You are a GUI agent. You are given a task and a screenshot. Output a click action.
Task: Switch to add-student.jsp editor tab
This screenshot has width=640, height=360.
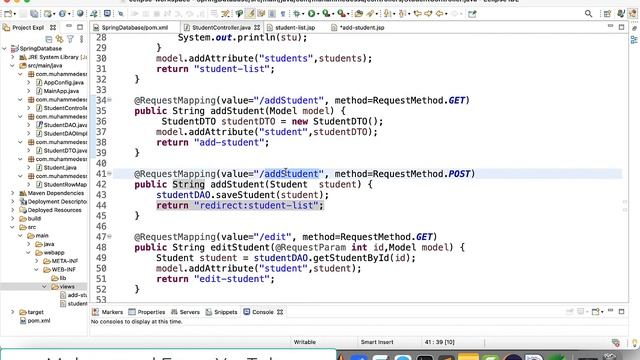pos(362,27)
